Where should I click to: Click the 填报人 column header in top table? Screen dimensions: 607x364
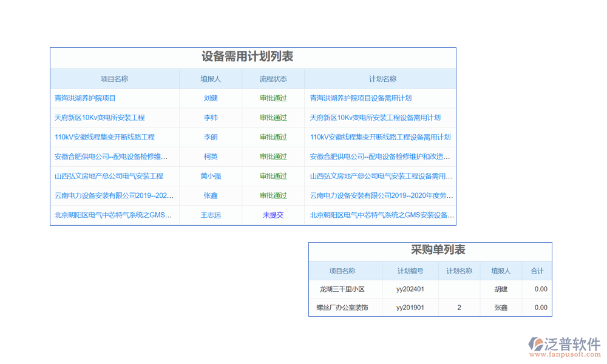[211, 79]
